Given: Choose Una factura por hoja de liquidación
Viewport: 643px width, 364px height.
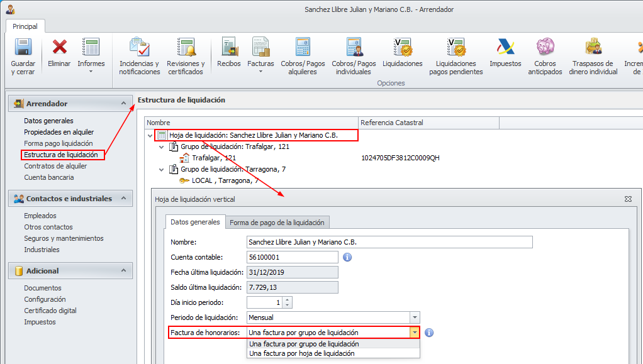Looking at the screenshot, I should pos(333,353).
